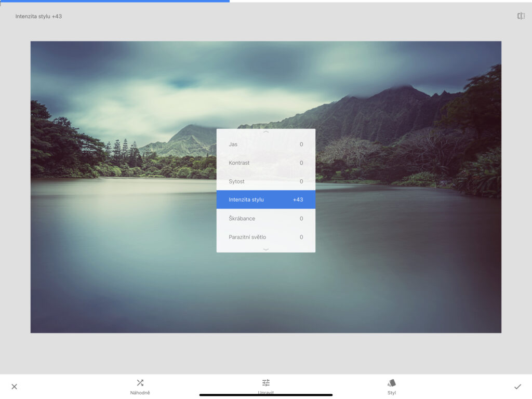Click the unfilled gray part of the top slider track
The width and height of the screenshot is (532, 399).
click(x=379, y=1)
